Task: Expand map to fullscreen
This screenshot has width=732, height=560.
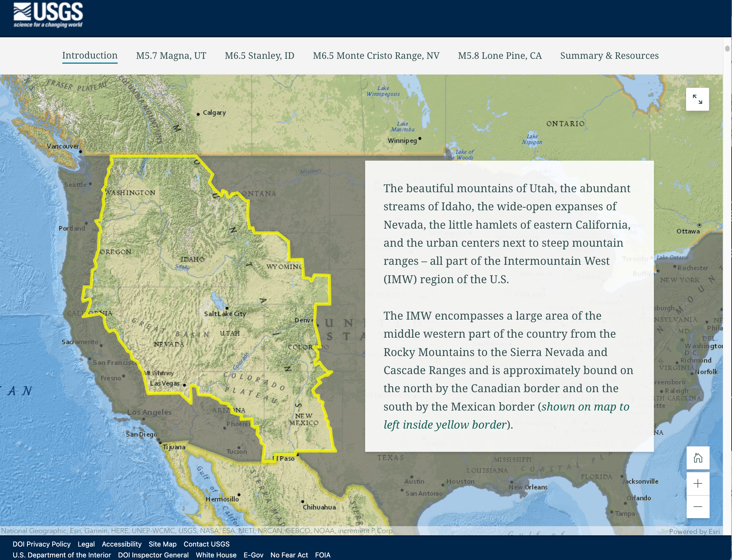Action: 697,99
